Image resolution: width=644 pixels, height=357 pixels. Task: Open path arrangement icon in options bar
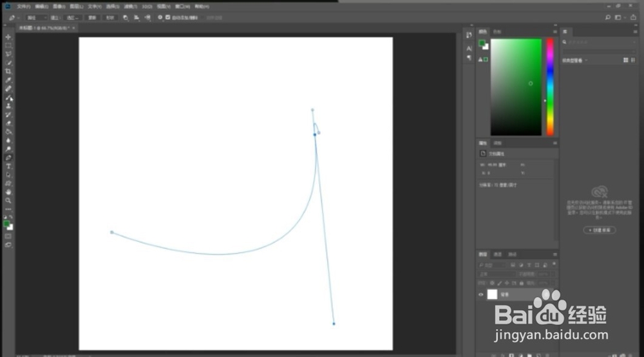(x=148, y=17)
